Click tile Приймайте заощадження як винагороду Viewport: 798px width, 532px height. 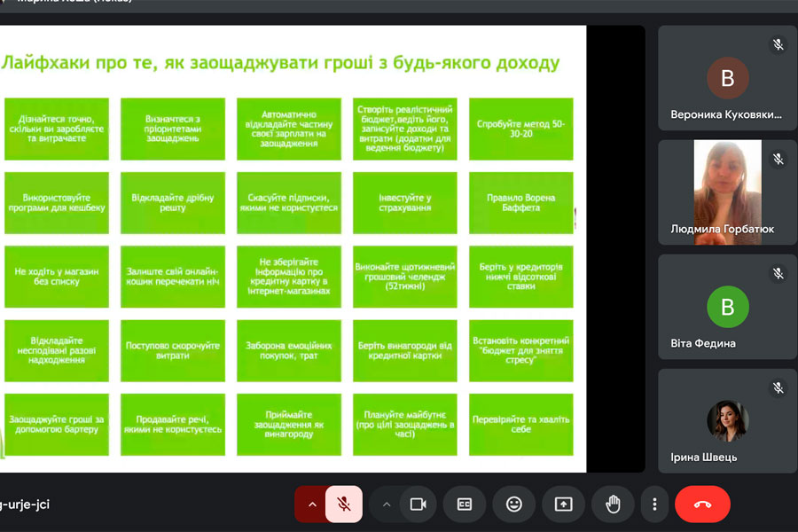(288, 424)
